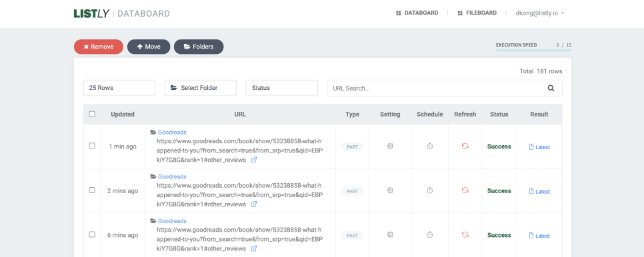Toggle the select-all checkbox in header
The height and width of the screenshot is (257, 644).
point(92,114)
